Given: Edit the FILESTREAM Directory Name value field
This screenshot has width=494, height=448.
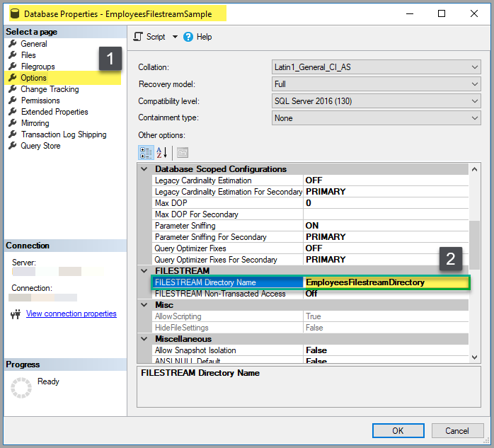Looking at the screenshot, I should 386,282.
